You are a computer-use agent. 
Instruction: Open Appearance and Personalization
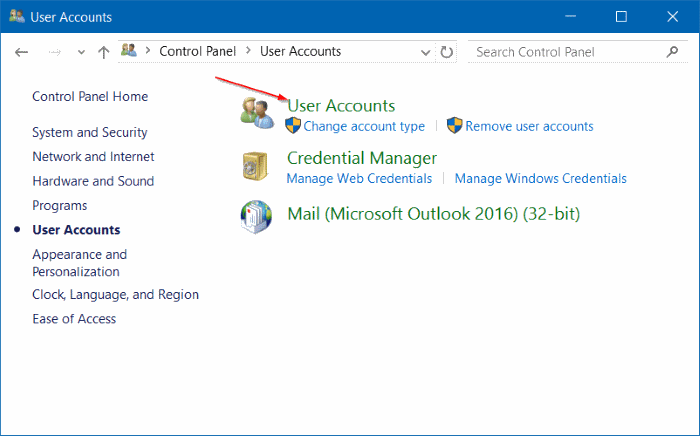[80, 263]
